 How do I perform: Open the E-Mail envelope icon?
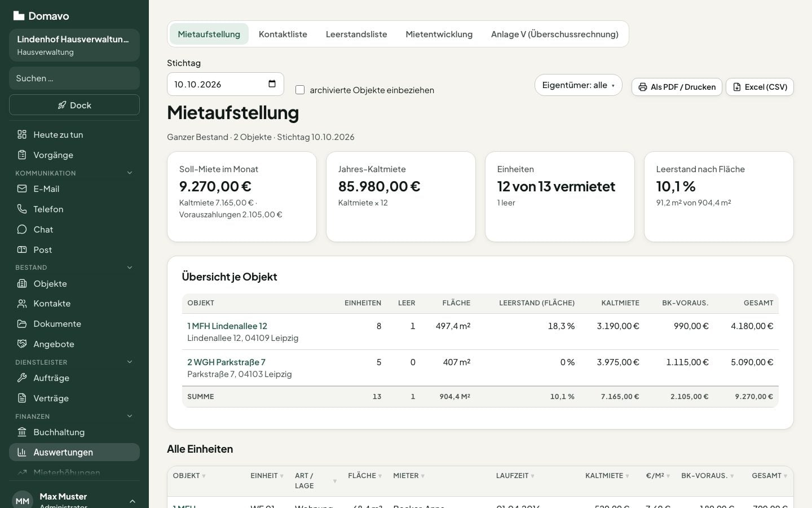[22, 189]
